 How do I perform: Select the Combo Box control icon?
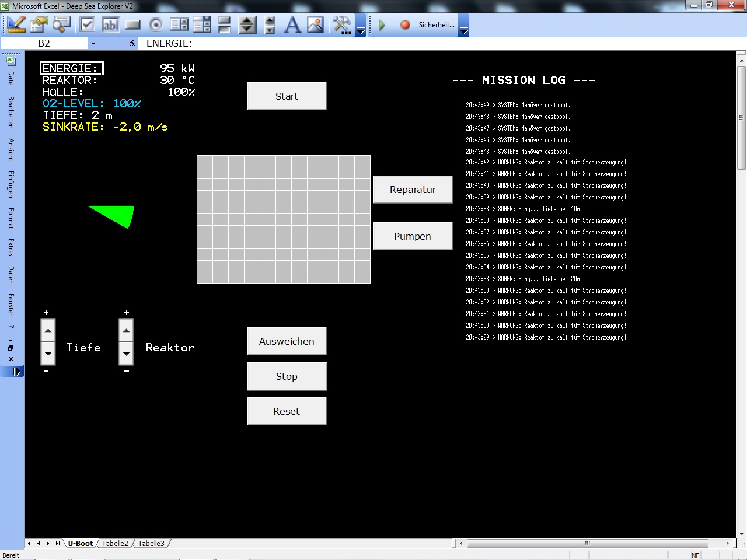click(x=202, y=25)
